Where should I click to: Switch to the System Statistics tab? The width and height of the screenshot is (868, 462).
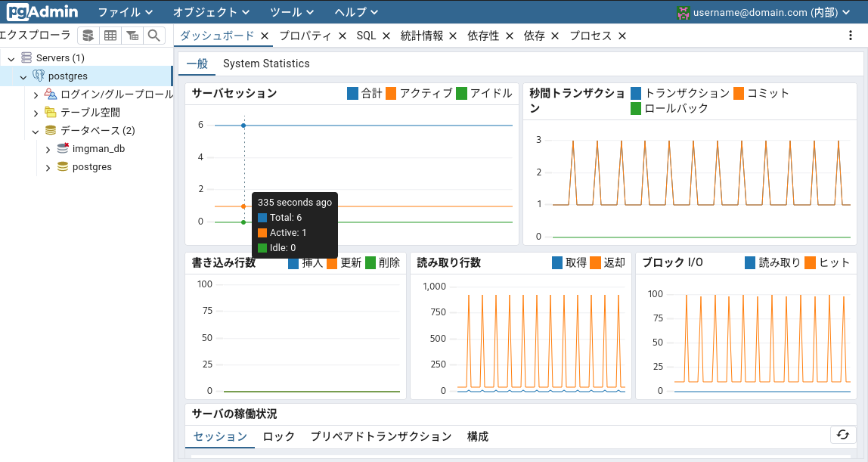[266, 64]
